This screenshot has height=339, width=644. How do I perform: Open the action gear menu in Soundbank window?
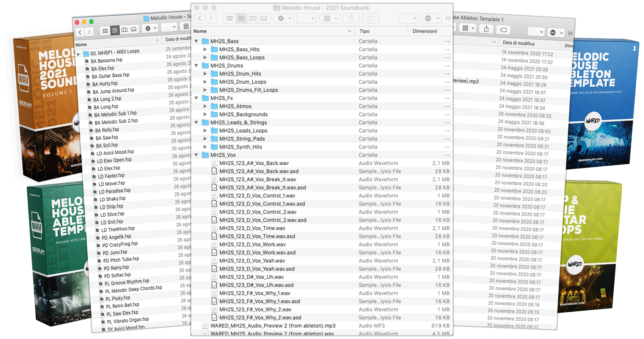pyautogui.click(x=284, y=18)
